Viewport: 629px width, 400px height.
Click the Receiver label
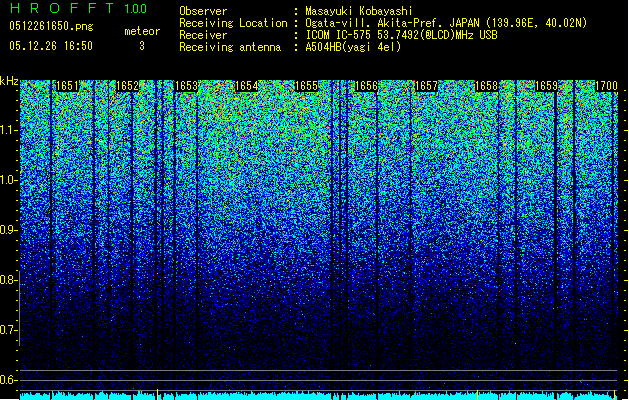(203, 35)
